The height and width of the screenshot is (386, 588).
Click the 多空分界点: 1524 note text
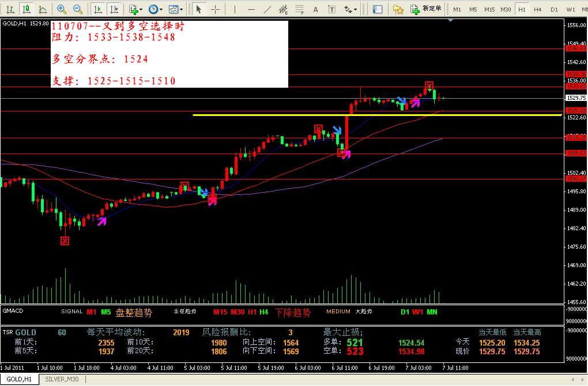click(100, 59)
